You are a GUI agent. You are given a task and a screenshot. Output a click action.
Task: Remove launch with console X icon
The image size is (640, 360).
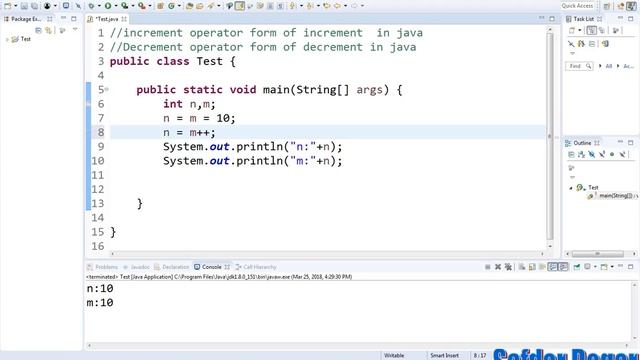[x=498, y=267]
